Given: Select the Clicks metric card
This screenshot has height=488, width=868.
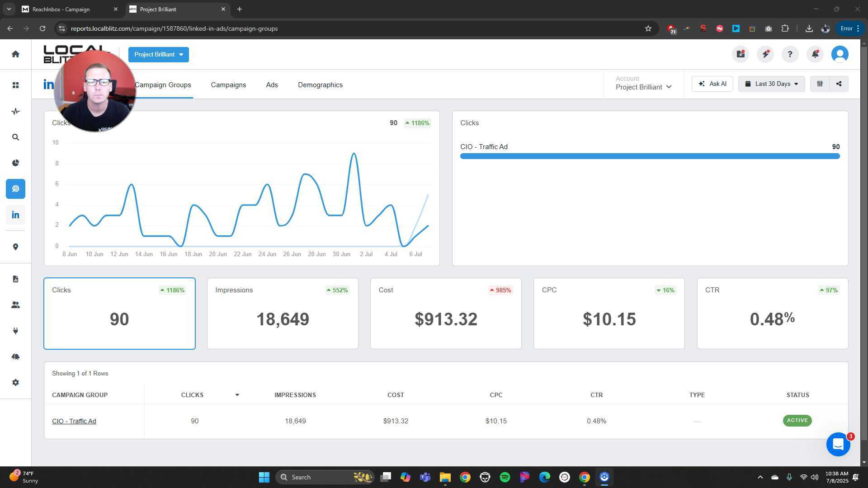Looking at the screenshot, I should click(119, 314).
